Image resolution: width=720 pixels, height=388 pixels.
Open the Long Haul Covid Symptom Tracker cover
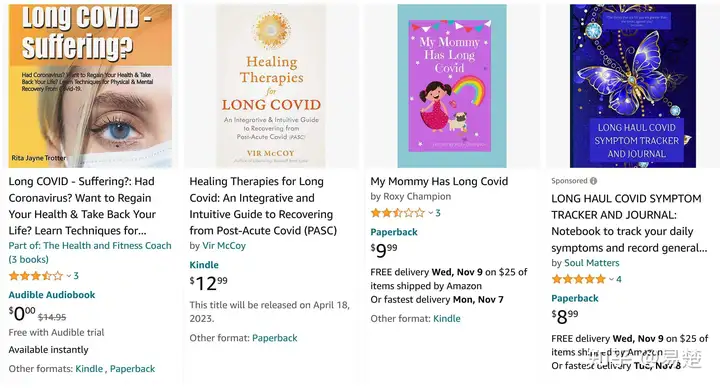633,85
